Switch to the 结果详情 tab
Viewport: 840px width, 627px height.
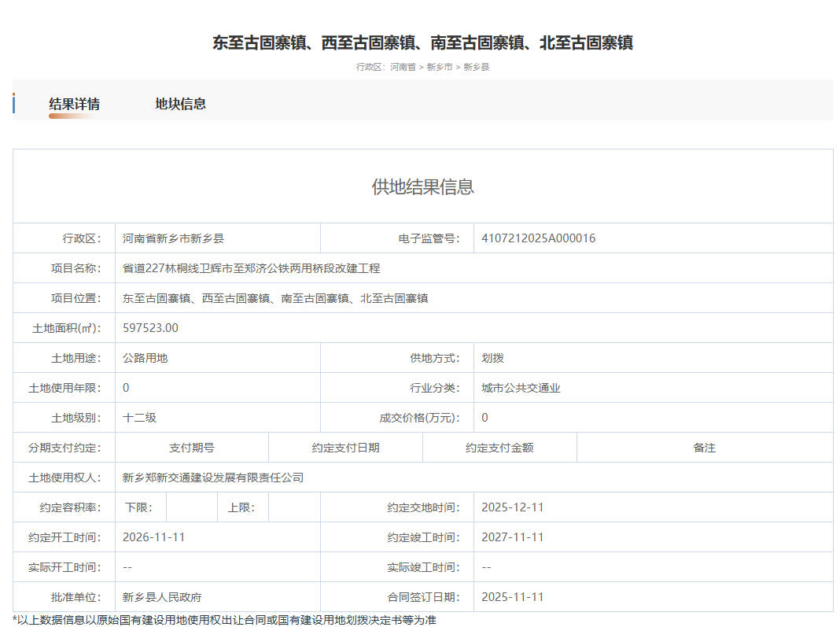(74, 104)
